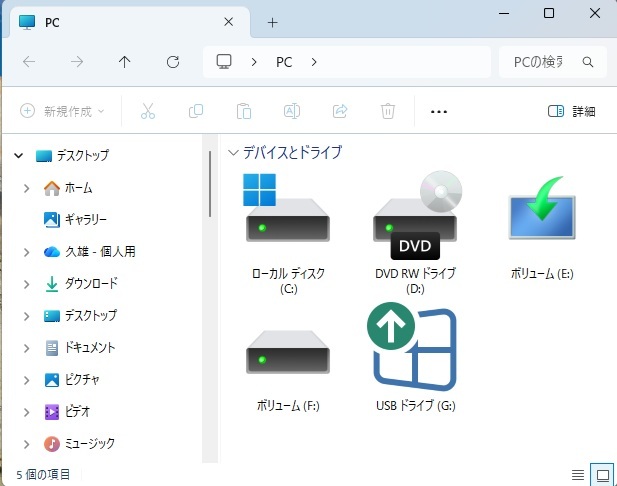Open the Local Disk (C:) drive icon
The image size is (617, 486).
click(288, 208)
